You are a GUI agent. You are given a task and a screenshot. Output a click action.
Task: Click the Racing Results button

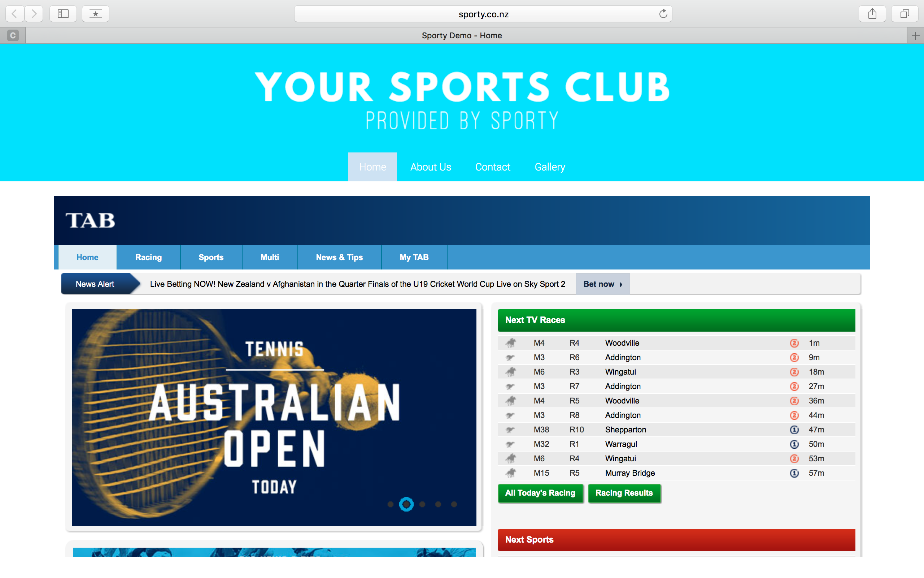point(624,493)
